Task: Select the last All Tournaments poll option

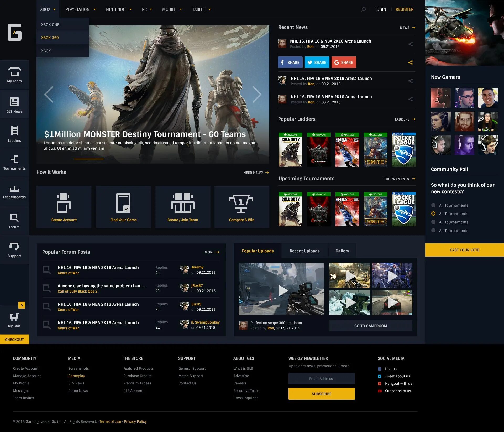Action: tap(433, 231)
